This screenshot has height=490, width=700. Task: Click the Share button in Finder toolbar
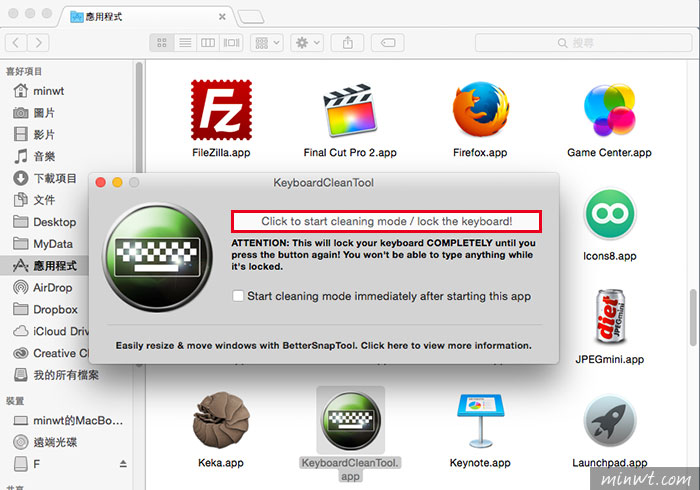point(347,43)
